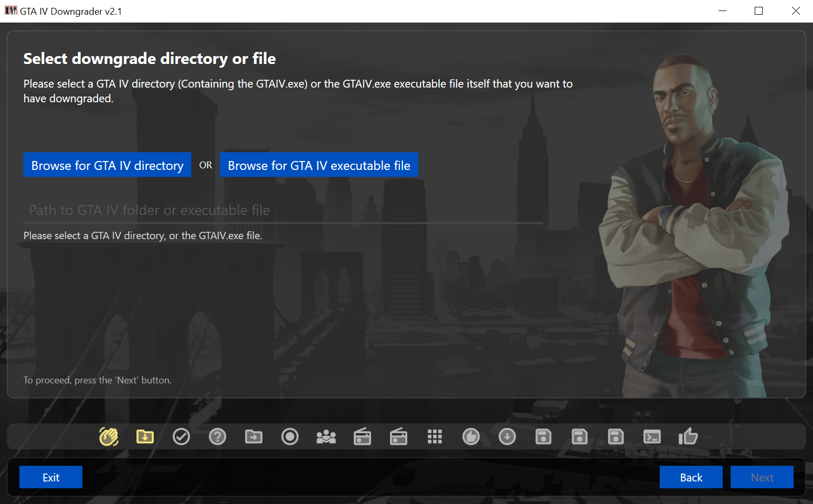Select the terminal console step icon

(652, 436)
